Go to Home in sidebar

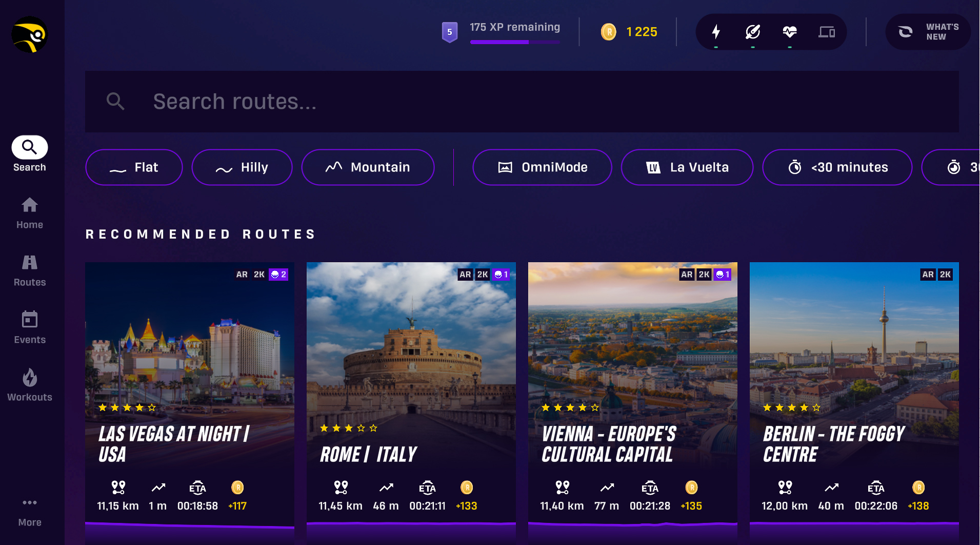pos(30,213)
